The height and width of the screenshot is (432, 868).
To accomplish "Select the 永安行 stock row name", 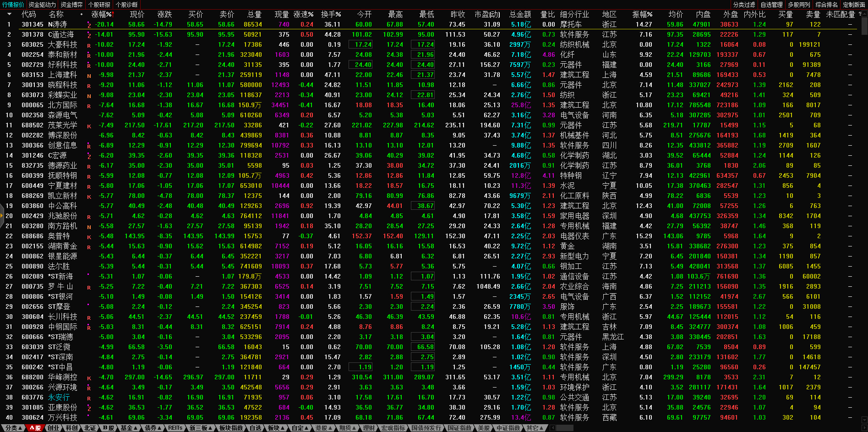I will pyautogui.click(x=59, y=397).
